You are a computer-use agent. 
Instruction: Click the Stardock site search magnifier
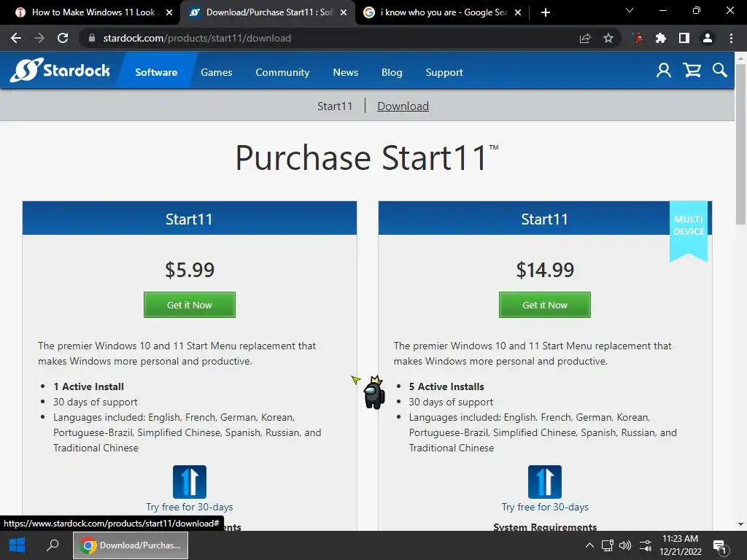720,71
